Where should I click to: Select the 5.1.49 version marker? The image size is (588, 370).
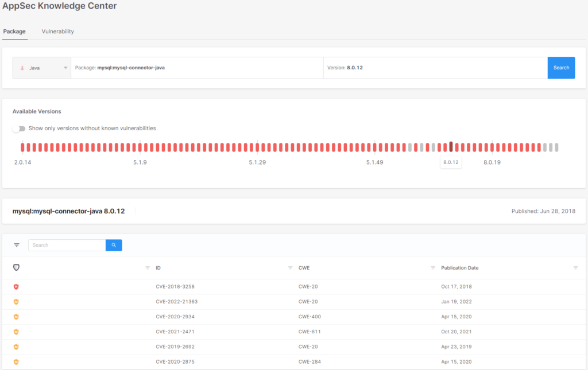374,147
